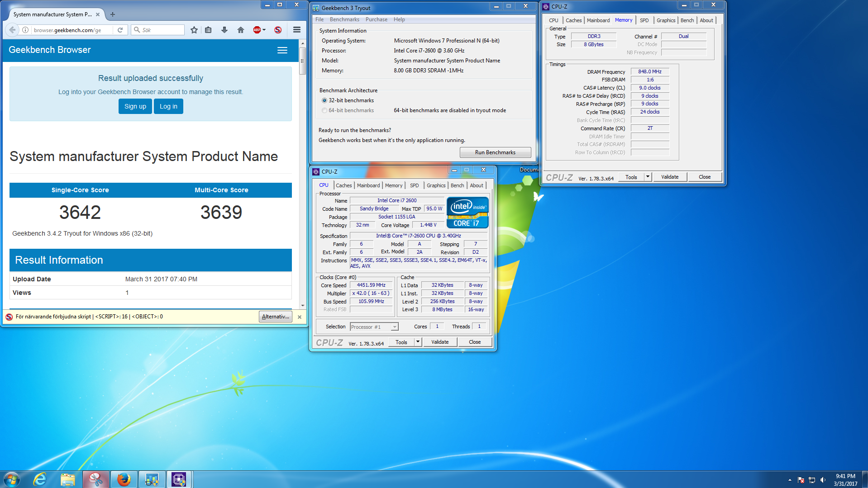Switch to Caches tab in CPU-Z processor window
The image size is (868, 488).
(343, 185)
